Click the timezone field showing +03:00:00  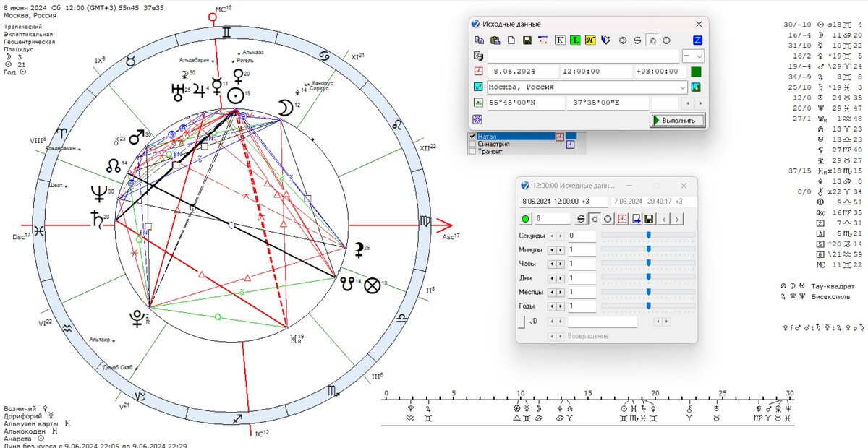(660, 72)
